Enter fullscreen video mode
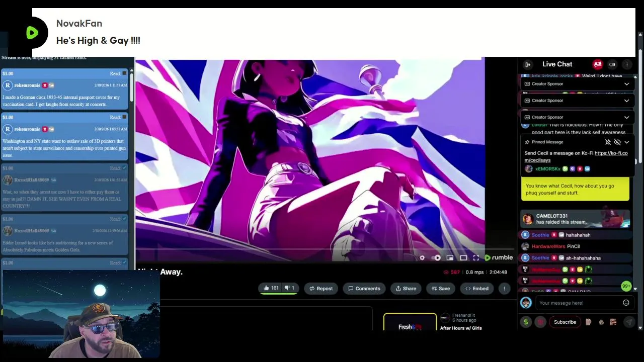The height and width of the screenshot is (362, 644). 476,258
